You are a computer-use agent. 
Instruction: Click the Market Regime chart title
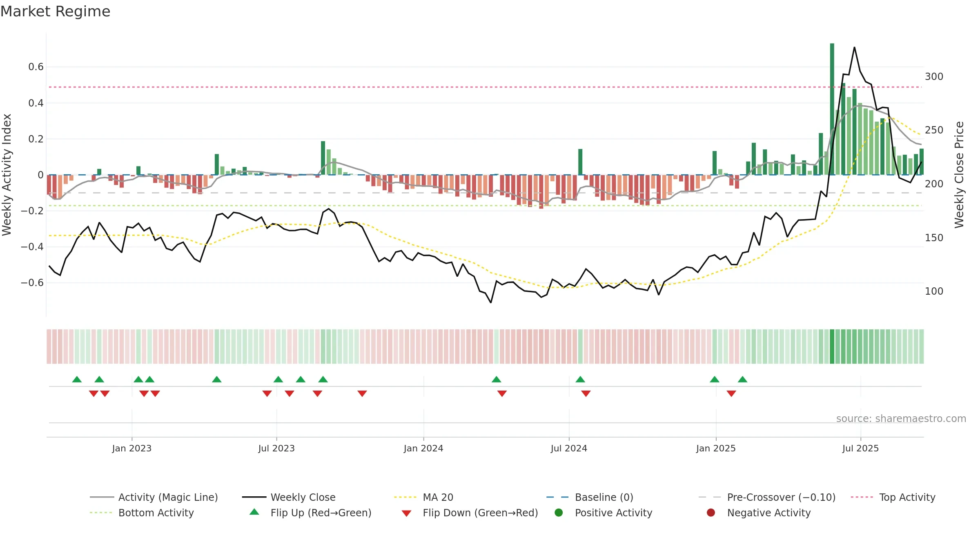coord(55,11)
